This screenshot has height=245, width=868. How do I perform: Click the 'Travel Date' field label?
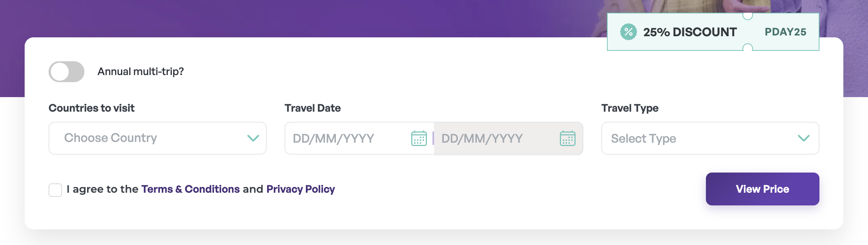313,108
